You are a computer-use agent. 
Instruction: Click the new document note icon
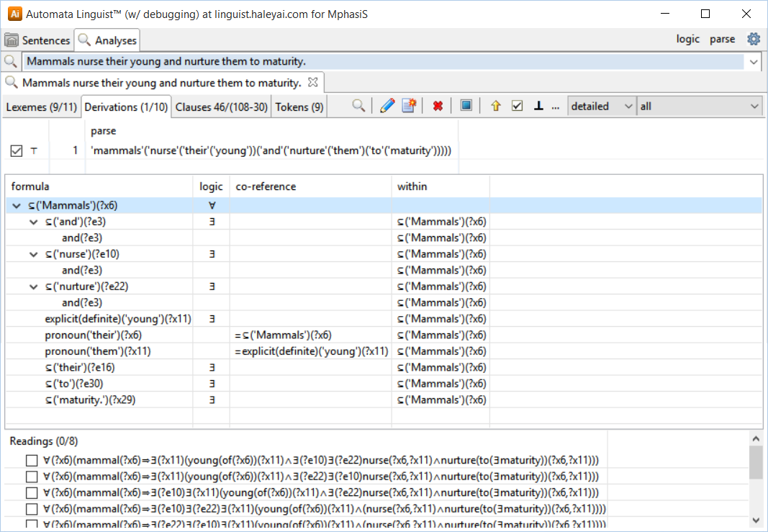click(409, 106)
